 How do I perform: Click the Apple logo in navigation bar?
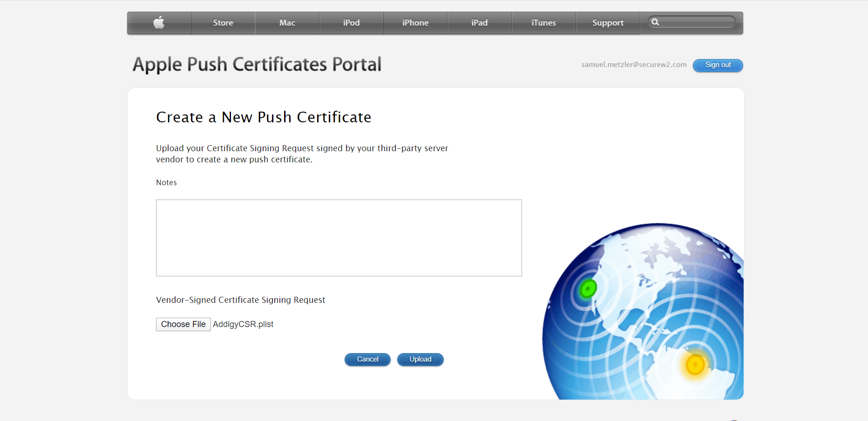tap(159, 23)
